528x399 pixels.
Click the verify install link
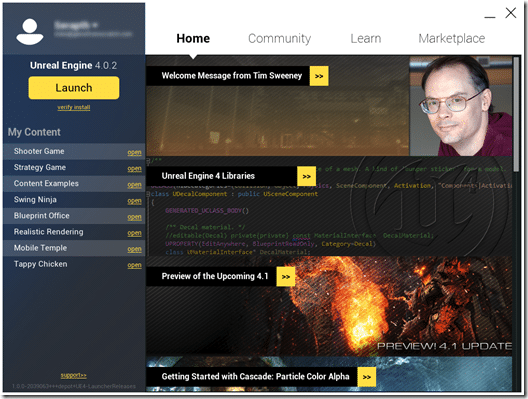point(74,107)
